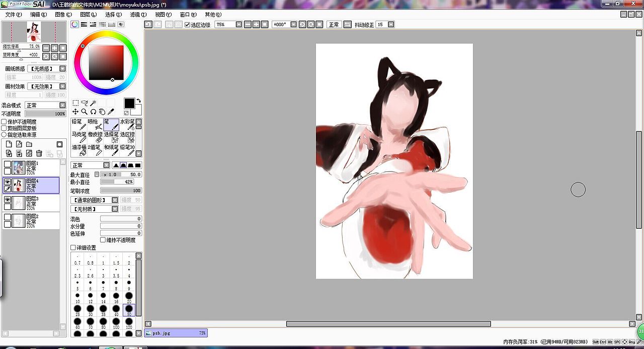
Task: Select the magic wand tool
Action: [x=93, y=103]
